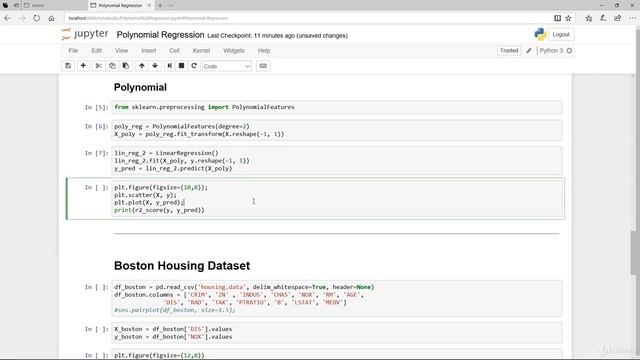The width and height of the screenshot is (640, 360).
Task: Click the Jupyter logo
Action: [x=85, y=34]
